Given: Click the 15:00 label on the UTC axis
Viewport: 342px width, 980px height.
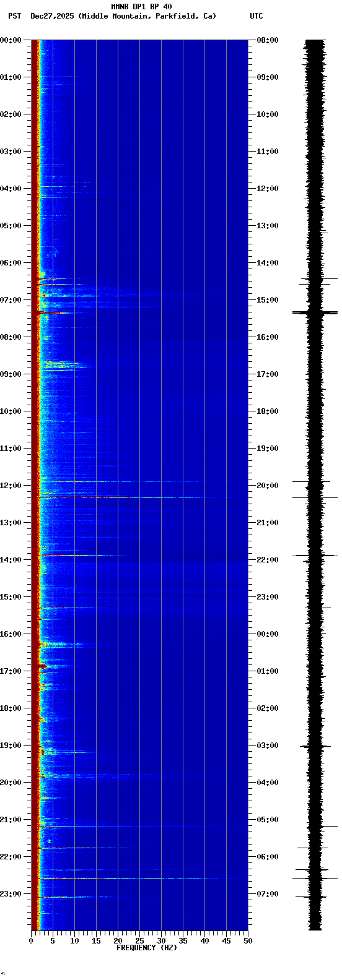Looking at the screenshot, I should point(268,300).
